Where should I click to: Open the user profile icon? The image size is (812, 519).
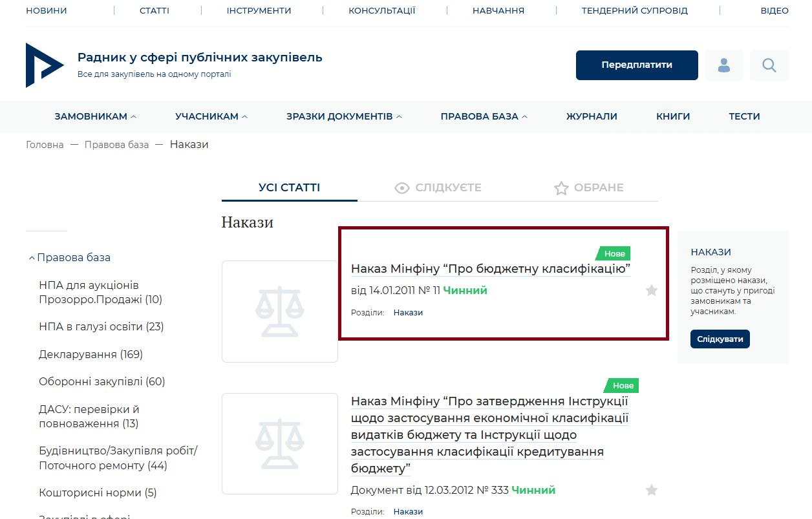pyautogui.click(x=724, y=65)
